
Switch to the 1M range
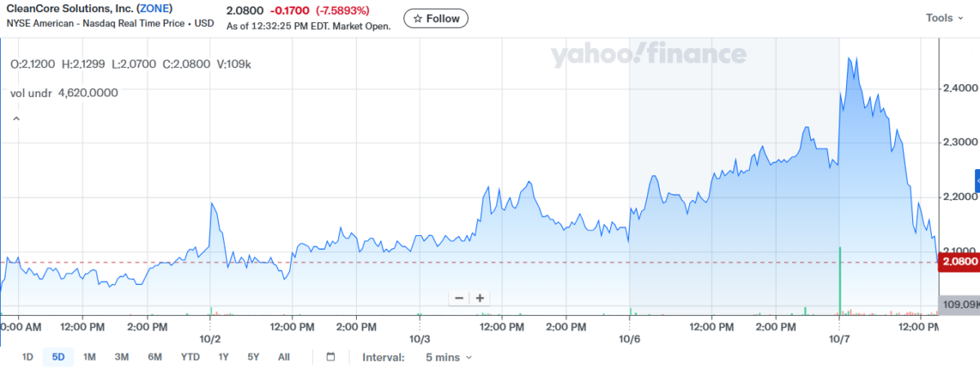90,357
